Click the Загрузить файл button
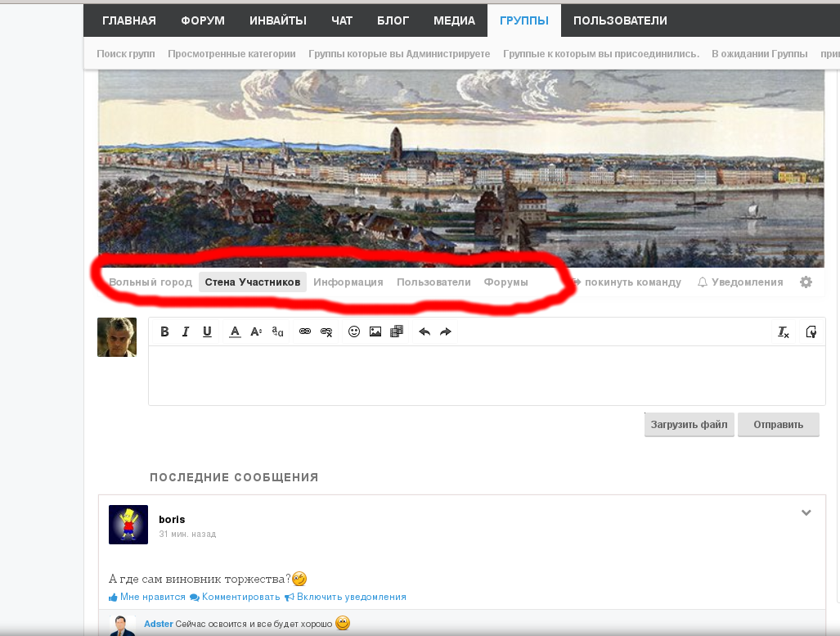Screen dimensions: 840x636 (689, 425)
